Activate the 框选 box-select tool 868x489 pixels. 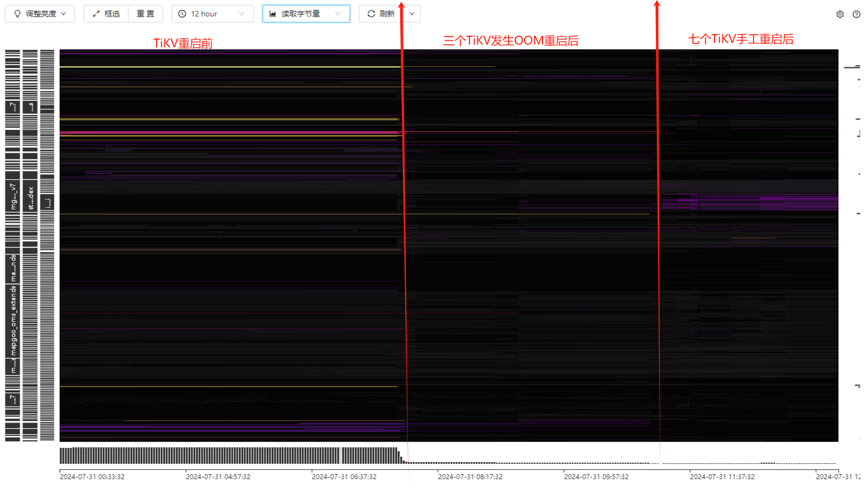click(x=106, y=14)
